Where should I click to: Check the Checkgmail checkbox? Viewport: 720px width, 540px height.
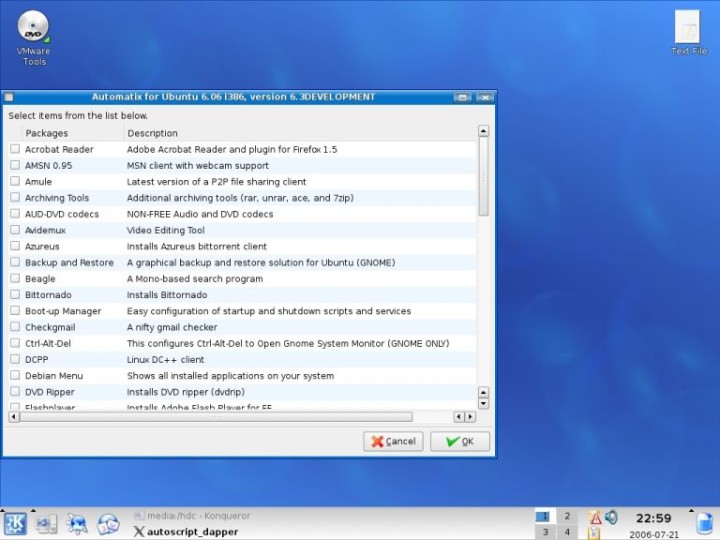tap(15, 326)
